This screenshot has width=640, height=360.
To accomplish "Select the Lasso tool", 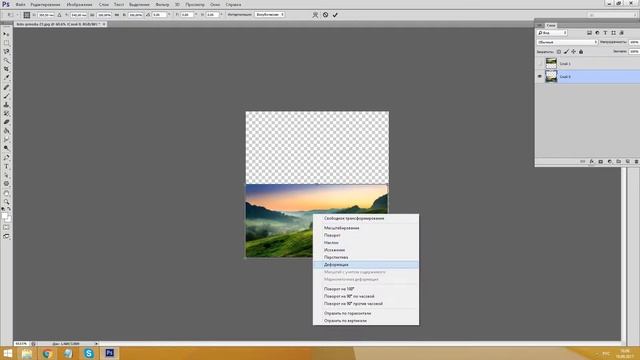I will 6,51.
